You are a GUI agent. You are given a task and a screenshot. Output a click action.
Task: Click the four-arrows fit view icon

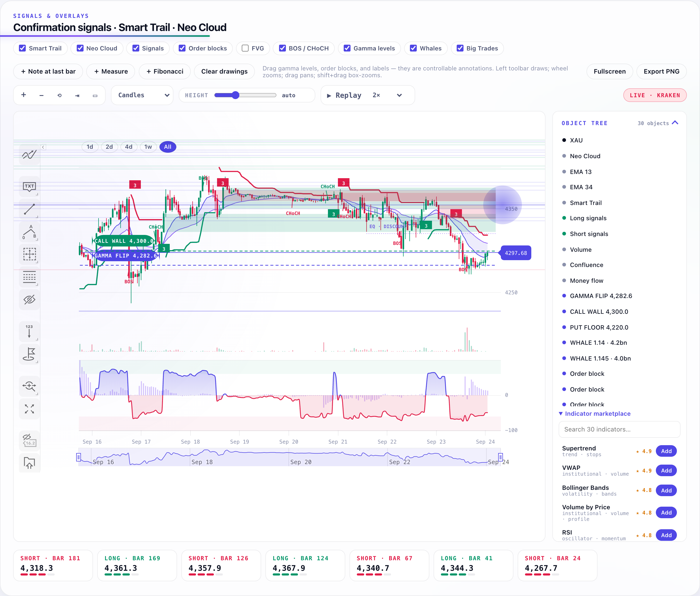coord(29,409)
